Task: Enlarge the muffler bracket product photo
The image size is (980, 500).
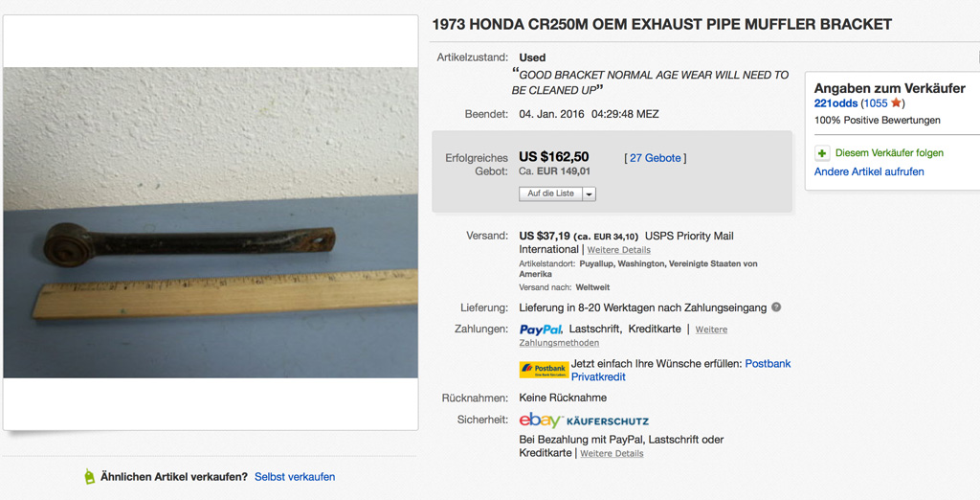Action: click(211, 222)
